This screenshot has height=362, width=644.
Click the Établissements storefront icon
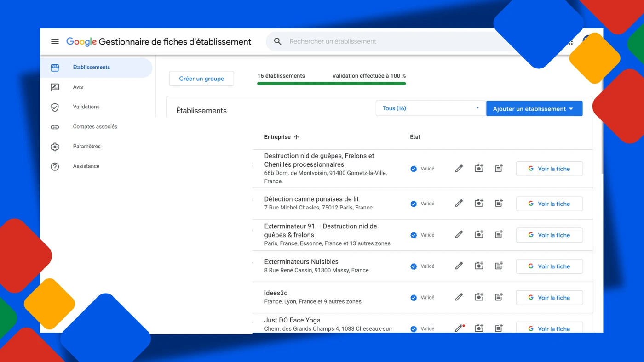point(55,68)
